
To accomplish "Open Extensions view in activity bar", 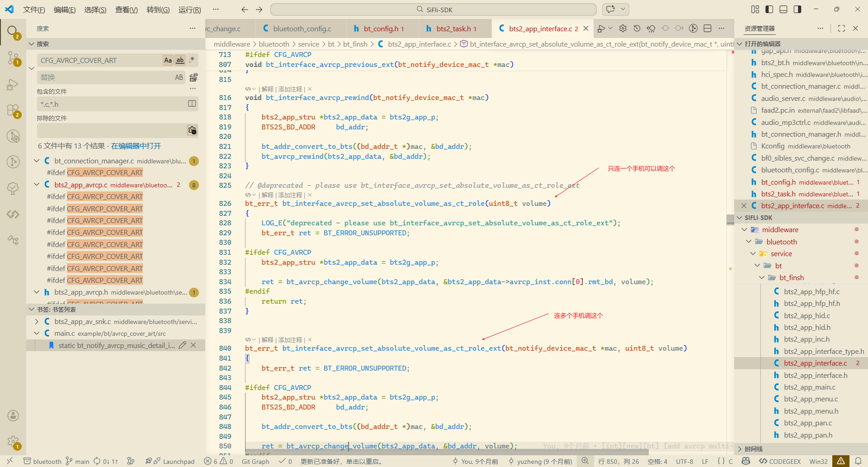I will (x=13, y=110).
